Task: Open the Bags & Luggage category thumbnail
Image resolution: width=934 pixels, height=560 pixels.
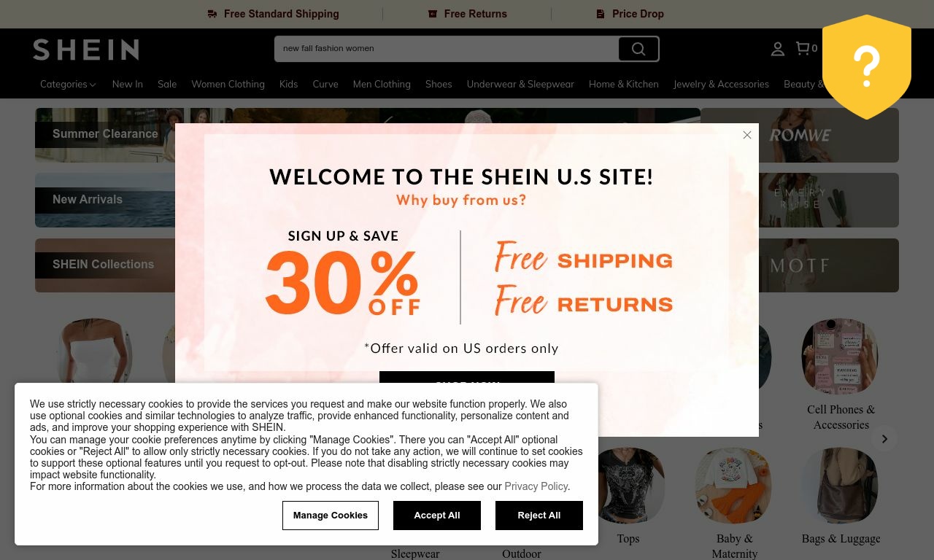Action: point(841,486)
